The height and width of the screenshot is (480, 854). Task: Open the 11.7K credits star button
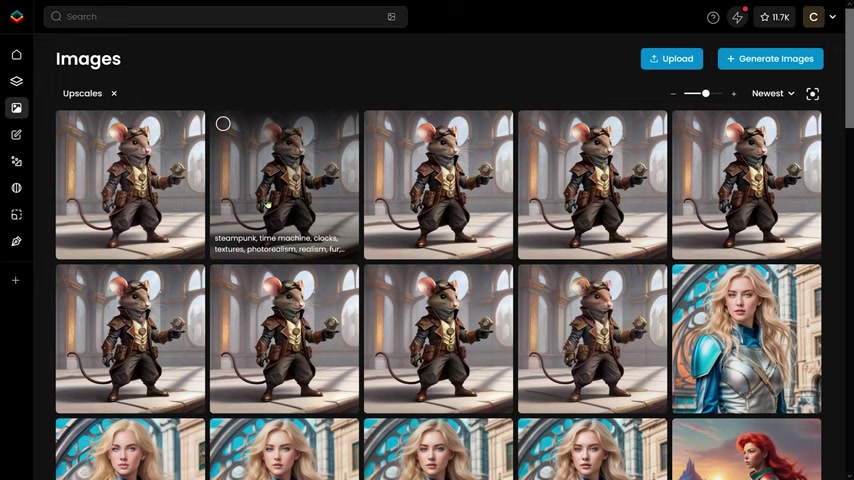click(x=774, y=17)
